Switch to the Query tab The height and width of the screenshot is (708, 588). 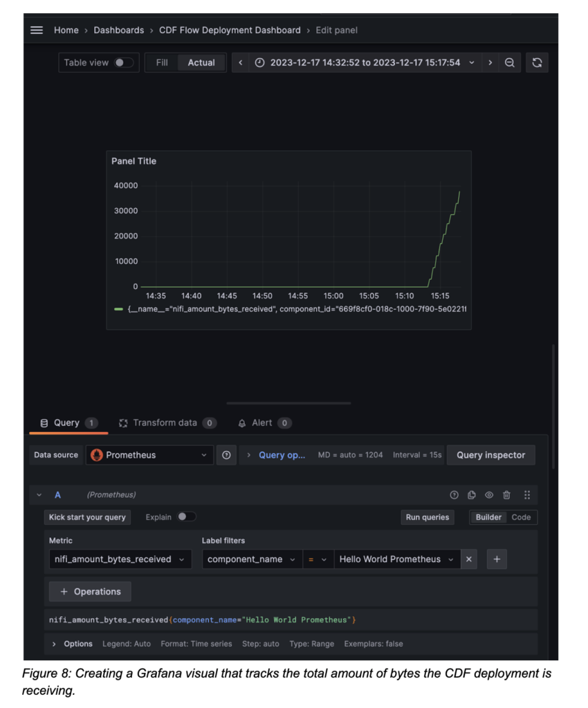coord(68,423)
